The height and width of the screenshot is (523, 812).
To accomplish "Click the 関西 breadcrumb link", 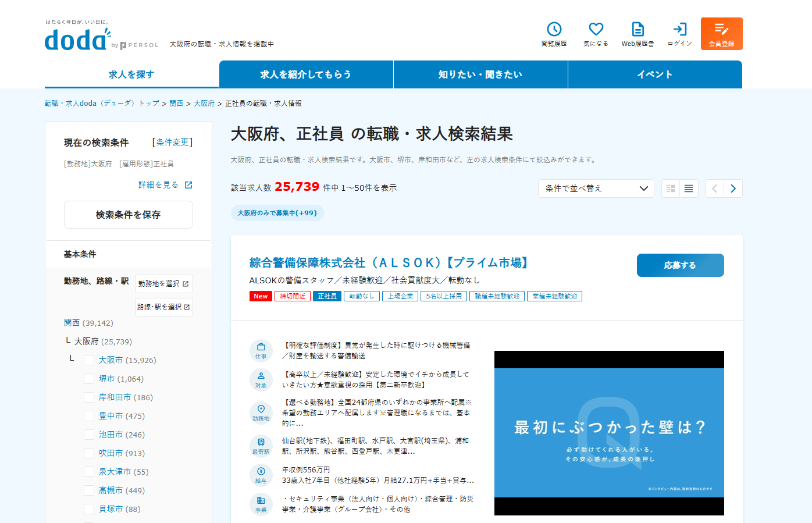I will pos(176,104).
